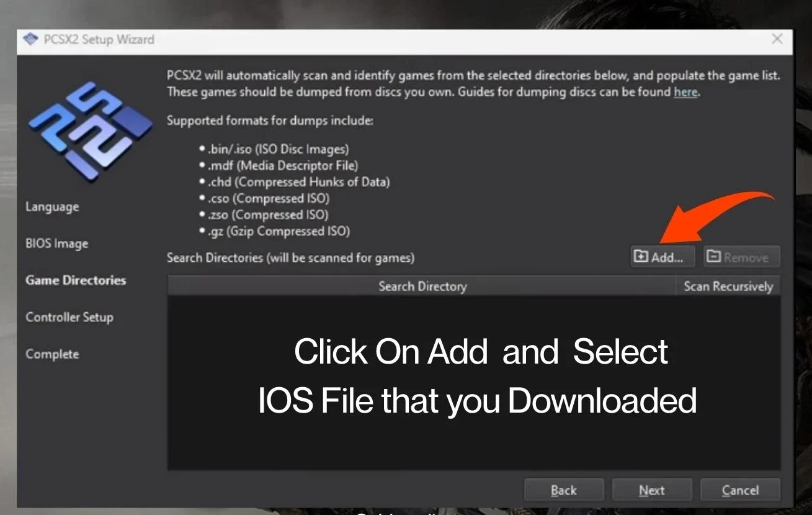The height and width of the screenshot is (515, 812).
Task: Click 'Search Directories (will be scanned for games)' label
Action: tap(290, 257)
